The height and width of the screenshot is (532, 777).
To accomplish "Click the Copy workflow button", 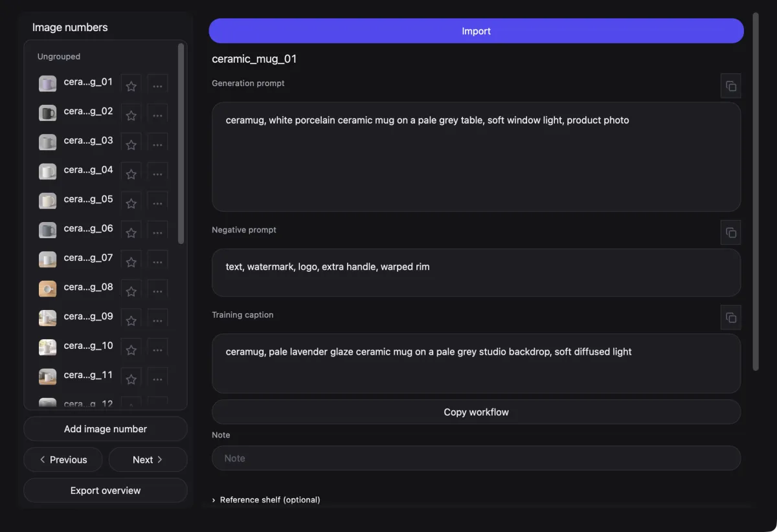I will [x=476, y=412].
